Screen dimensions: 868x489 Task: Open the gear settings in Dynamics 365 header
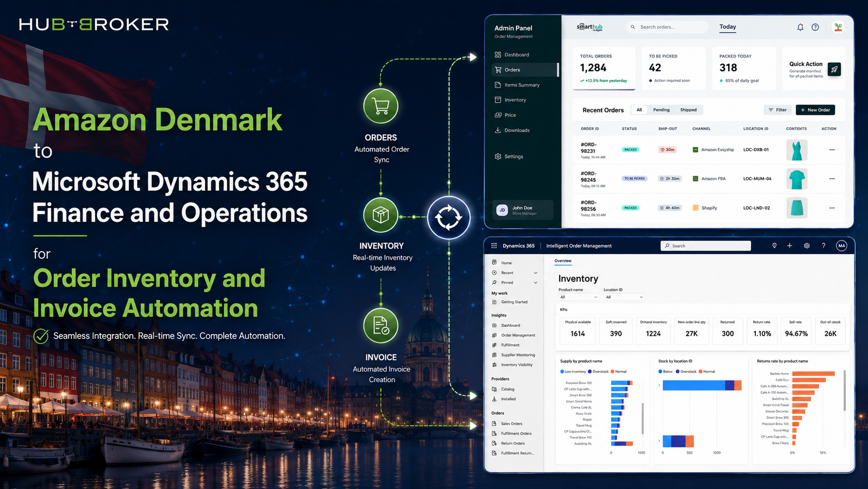click(x=807, y=246)
